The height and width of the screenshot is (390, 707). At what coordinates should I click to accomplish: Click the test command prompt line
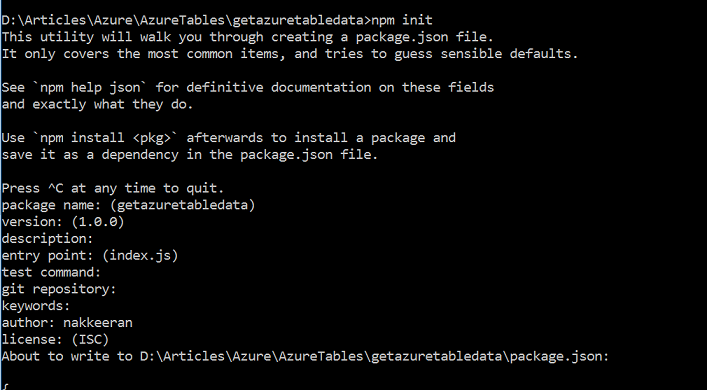[51, 272]
